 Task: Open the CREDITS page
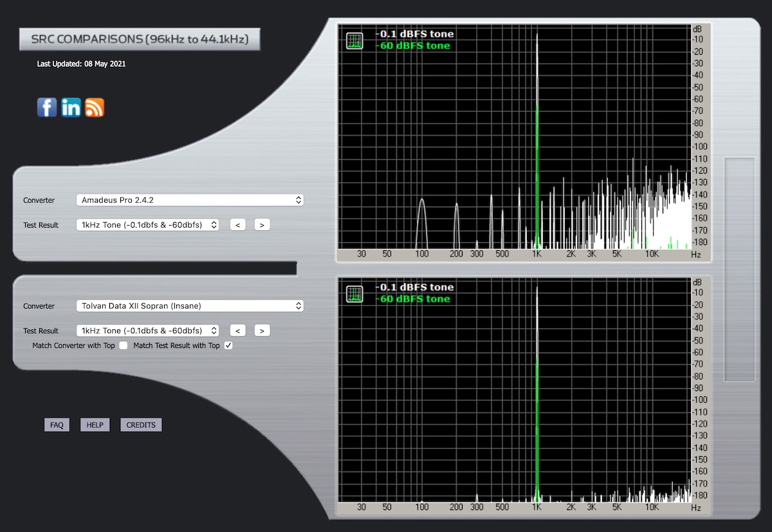point(141,425)
